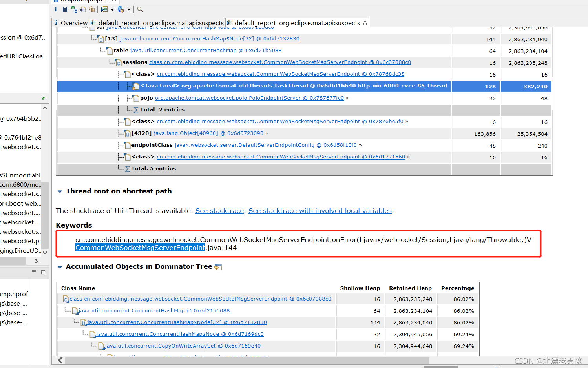Expand the » marker after Endpoint @ 0x7876be5f0

pos(407,122)
